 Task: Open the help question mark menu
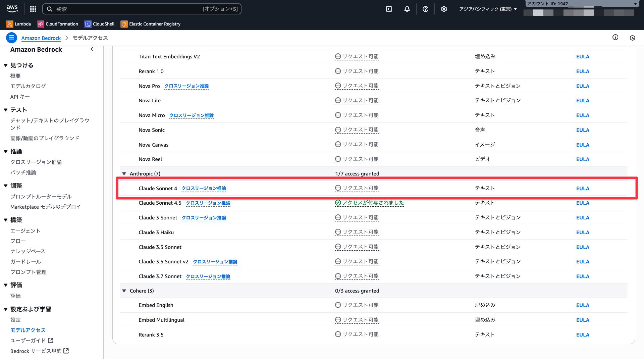(425, 9)
